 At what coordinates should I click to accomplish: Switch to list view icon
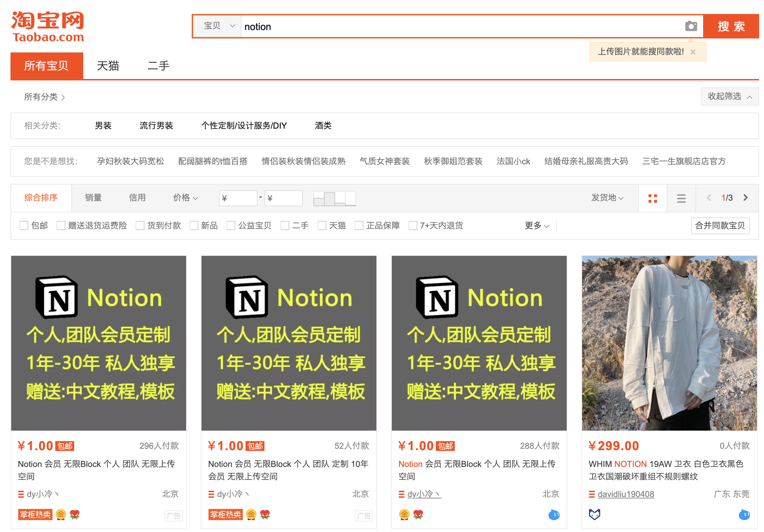tap(681, 198)
